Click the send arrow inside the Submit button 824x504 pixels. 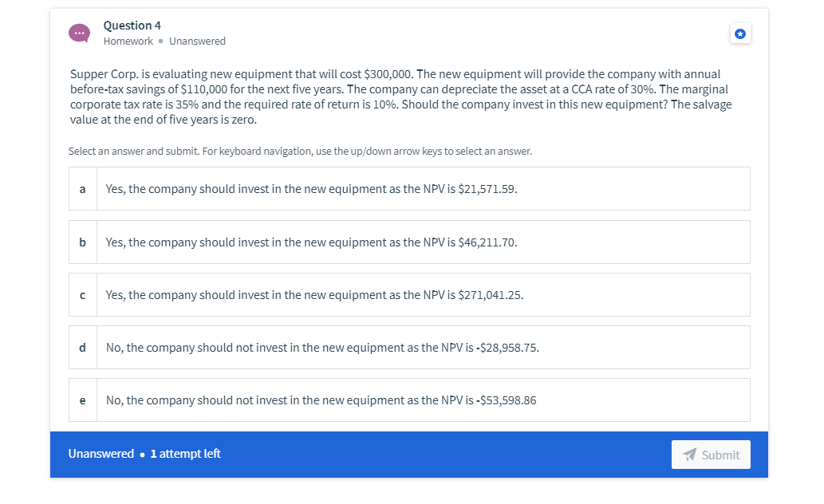click(x=691, y=455)
